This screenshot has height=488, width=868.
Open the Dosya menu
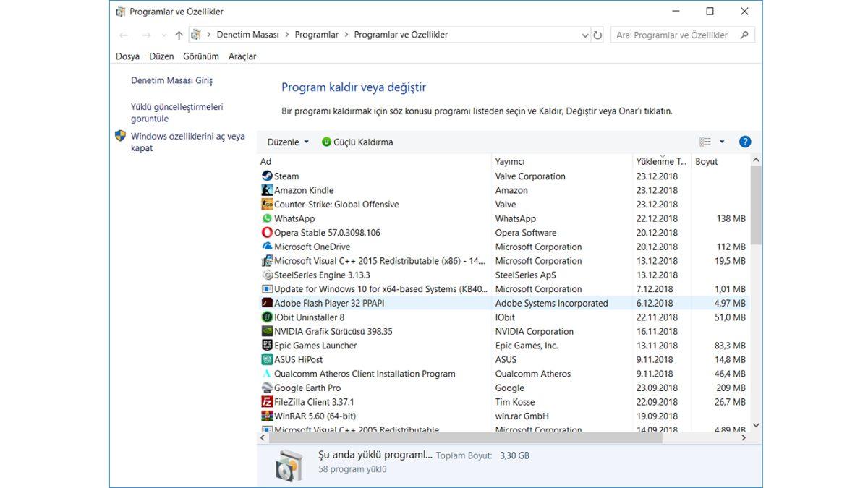pyautogui.click(x=127, y=56)
